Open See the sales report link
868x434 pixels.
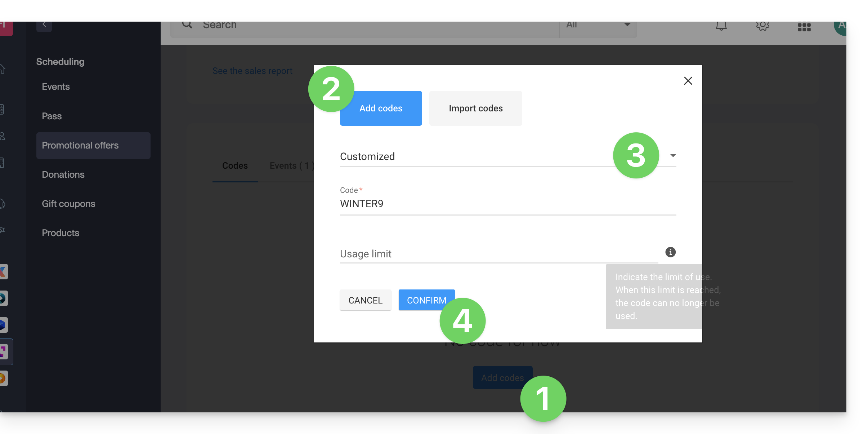point(252,71)
